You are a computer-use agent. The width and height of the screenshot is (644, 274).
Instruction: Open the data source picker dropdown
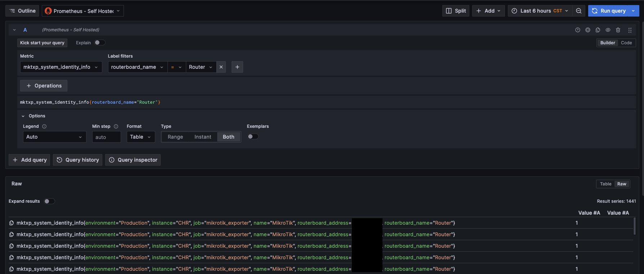click(x=83, y=11)
